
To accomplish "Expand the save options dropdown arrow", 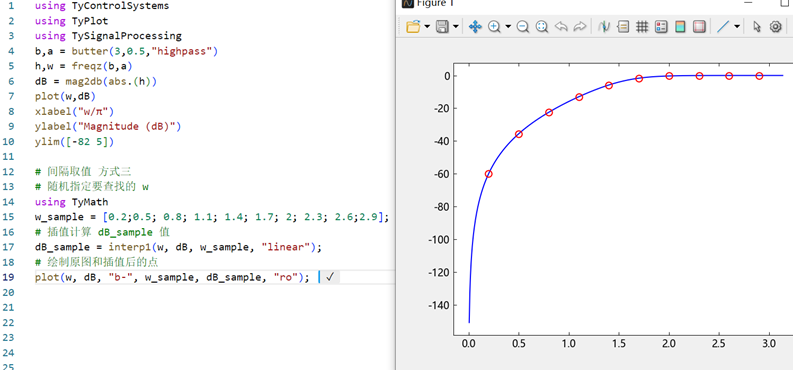I will [456, 27].
